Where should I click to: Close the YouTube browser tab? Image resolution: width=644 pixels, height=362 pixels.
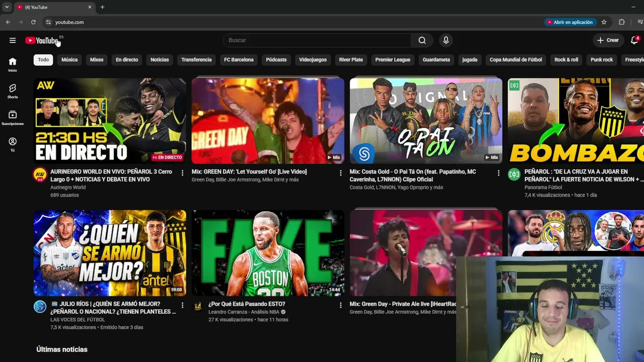(90, 7)
